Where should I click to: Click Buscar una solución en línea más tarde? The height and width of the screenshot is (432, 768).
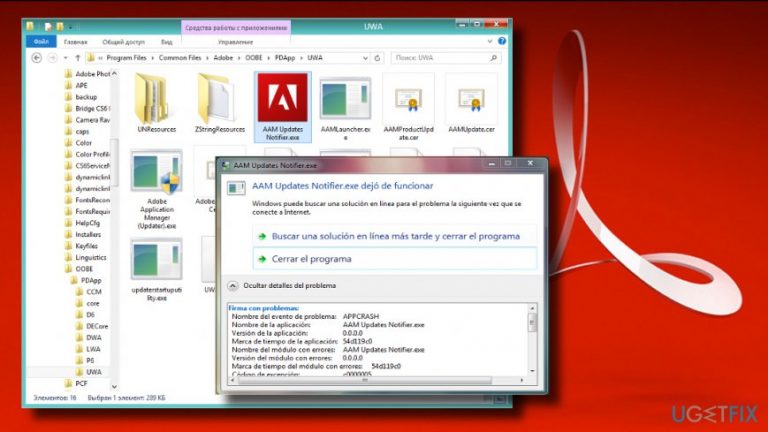point(396,236)
